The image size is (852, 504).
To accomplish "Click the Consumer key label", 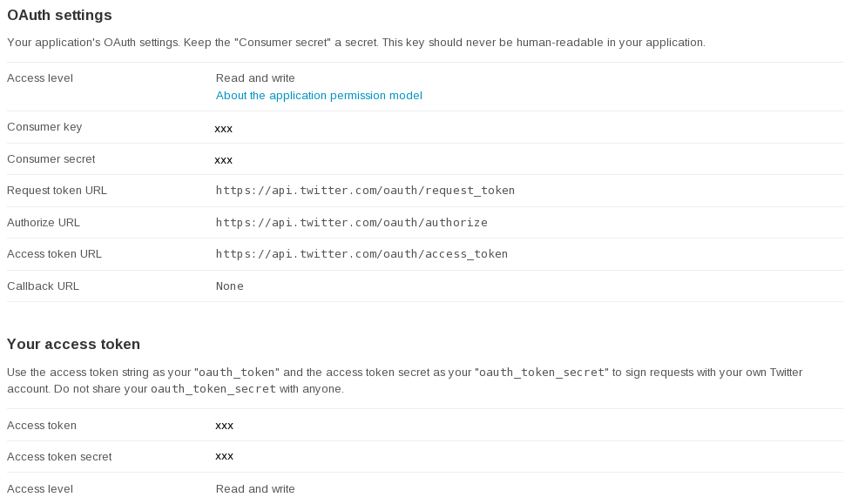I will 44,127.
